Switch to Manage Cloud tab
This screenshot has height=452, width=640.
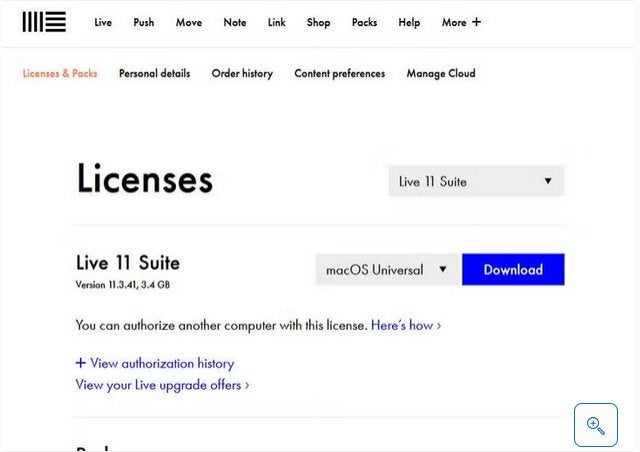[441, 73]
